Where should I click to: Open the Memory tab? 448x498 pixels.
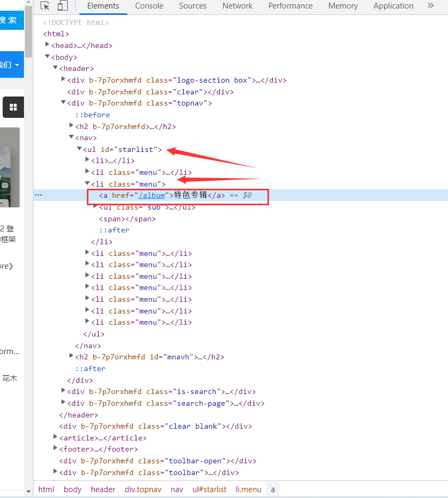coord(343,6)
